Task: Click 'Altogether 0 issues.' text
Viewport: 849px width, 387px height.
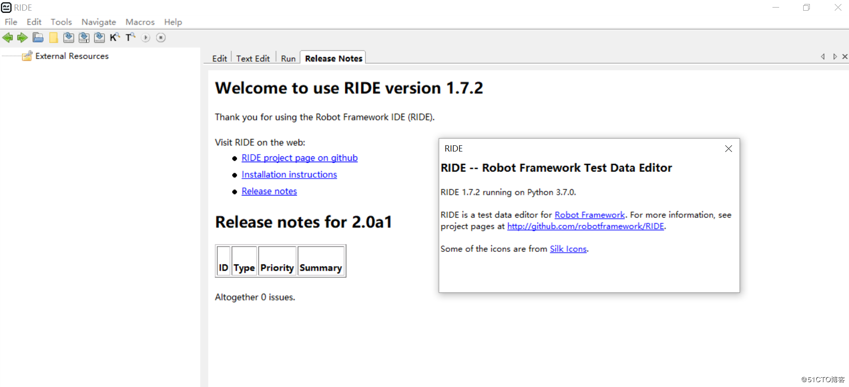Action: (x=255, y=297)
